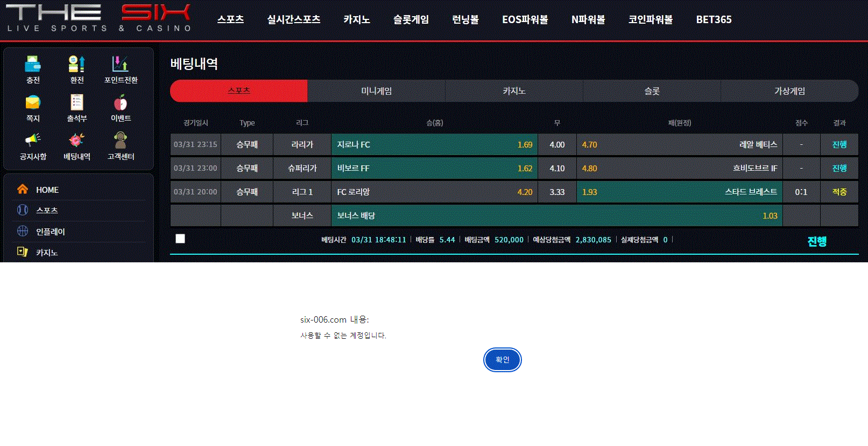This screenshot has height=446, width=868.
Task: Click the 환전 withdrawal icon
Action: tap(77, 65)
